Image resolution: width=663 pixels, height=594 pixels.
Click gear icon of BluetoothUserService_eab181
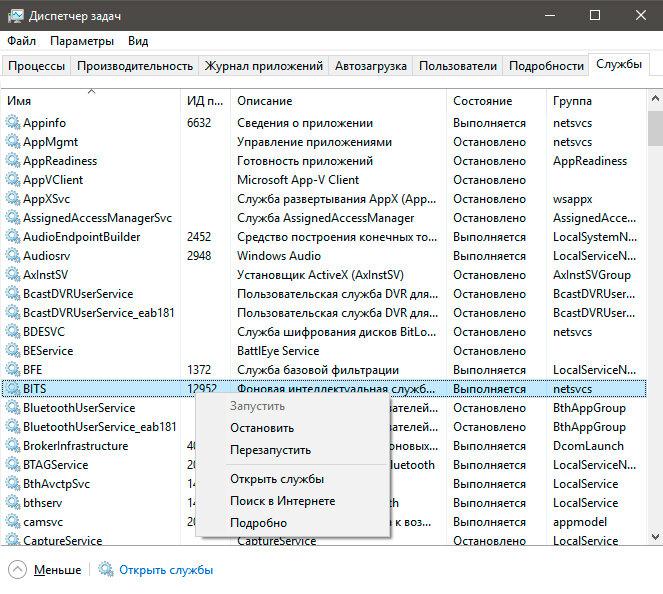13,427
